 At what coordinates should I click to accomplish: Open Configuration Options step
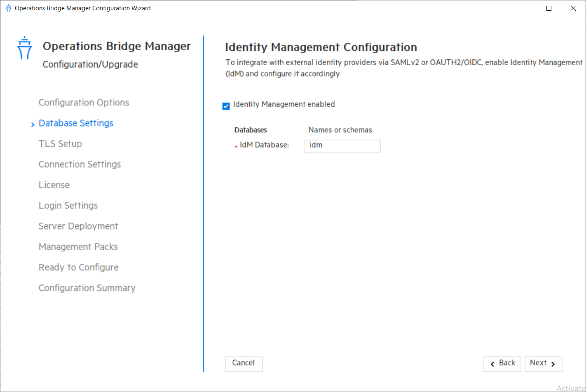coord(84,102)
